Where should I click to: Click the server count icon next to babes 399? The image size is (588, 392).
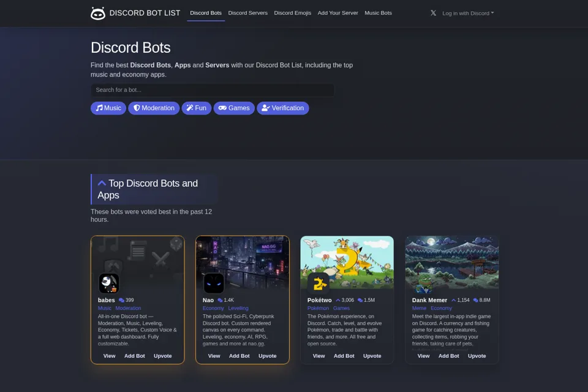pos(121,300)
